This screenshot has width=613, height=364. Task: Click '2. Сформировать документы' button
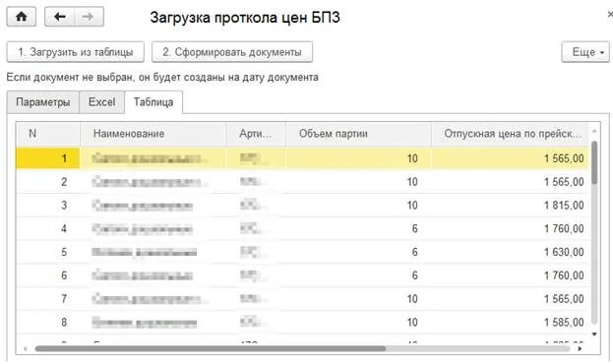(232, 52)
